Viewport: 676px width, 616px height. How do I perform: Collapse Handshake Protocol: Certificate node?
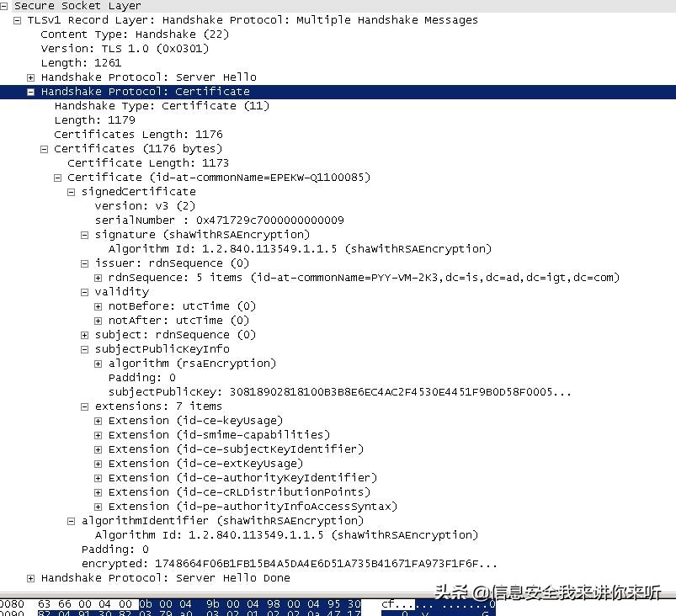(30, 92)
